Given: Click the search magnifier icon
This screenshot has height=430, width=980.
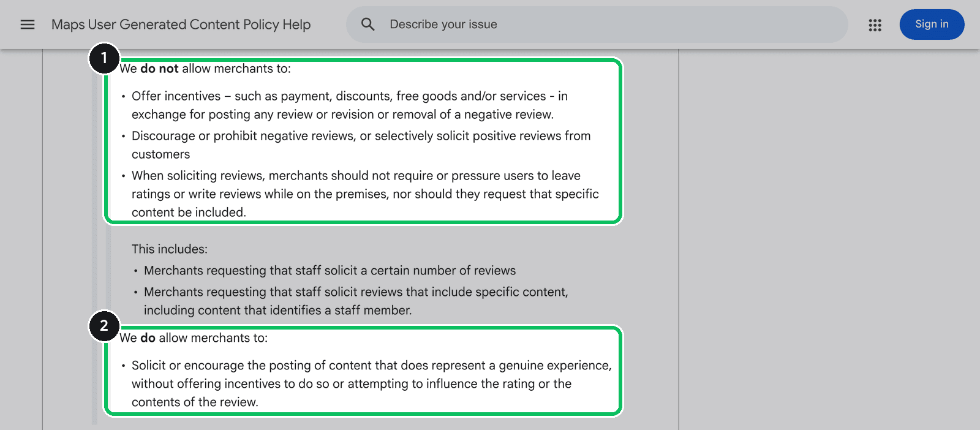Looking at the screenshot, I should 367,25.
